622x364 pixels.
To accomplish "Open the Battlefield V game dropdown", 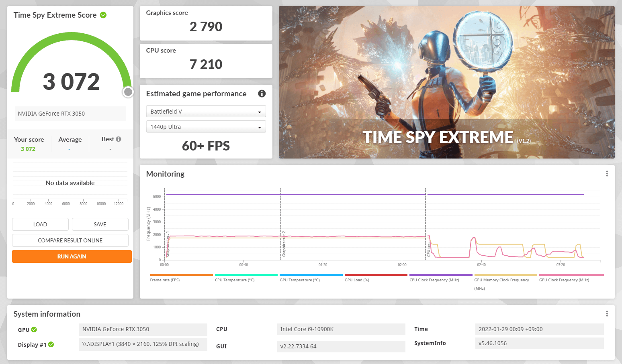I will pyautogui.click(x=206, y=112).
